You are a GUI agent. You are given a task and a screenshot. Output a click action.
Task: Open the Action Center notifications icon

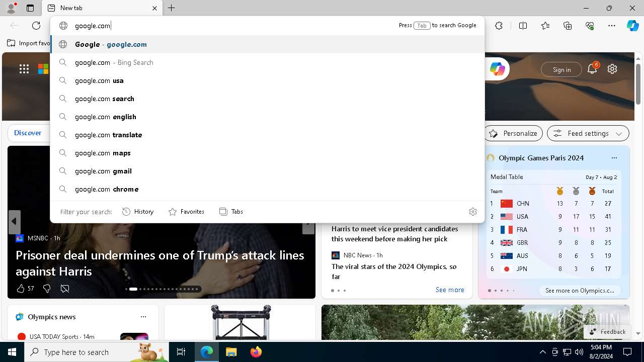(627, 352)
